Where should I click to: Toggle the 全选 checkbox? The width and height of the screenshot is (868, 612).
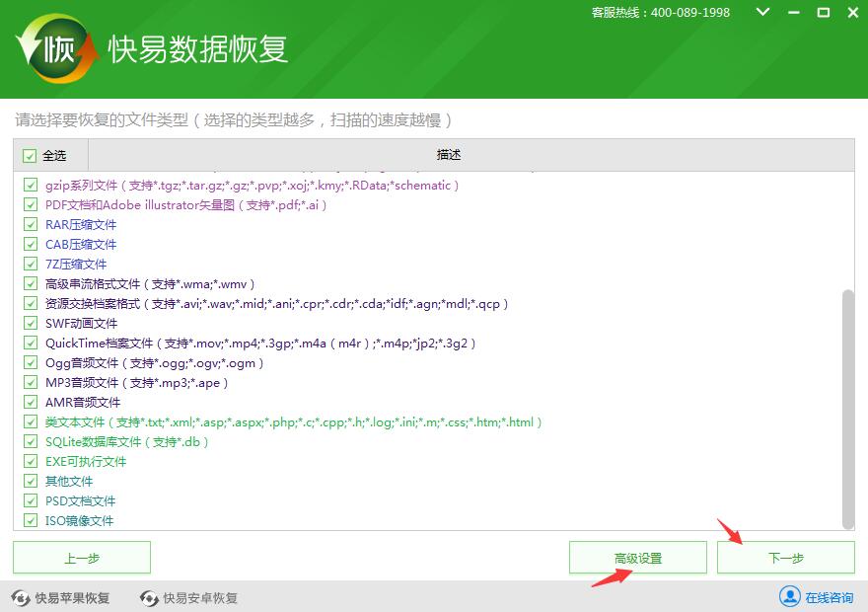30,156
